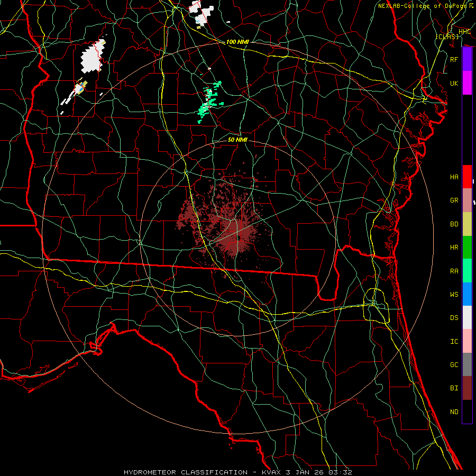Click the white DS legend swatch
Viewport: 476px width, 476px height.
click(x=467, y=317)
